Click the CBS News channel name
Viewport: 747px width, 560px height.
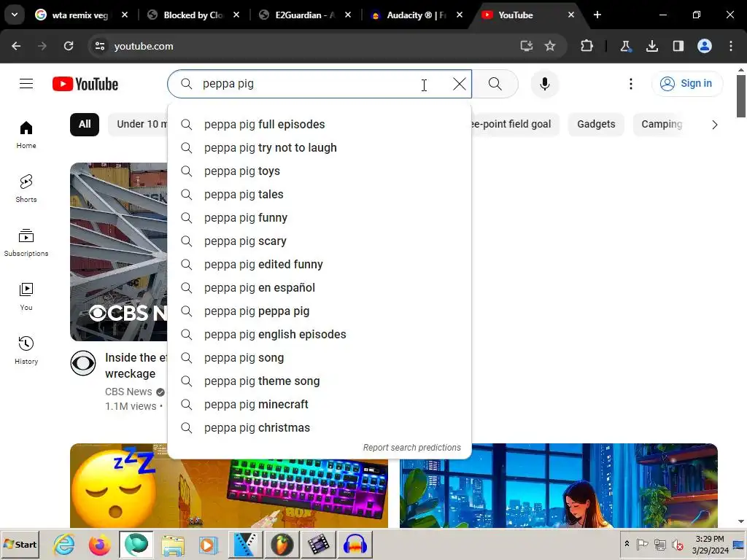click(128, 392)
